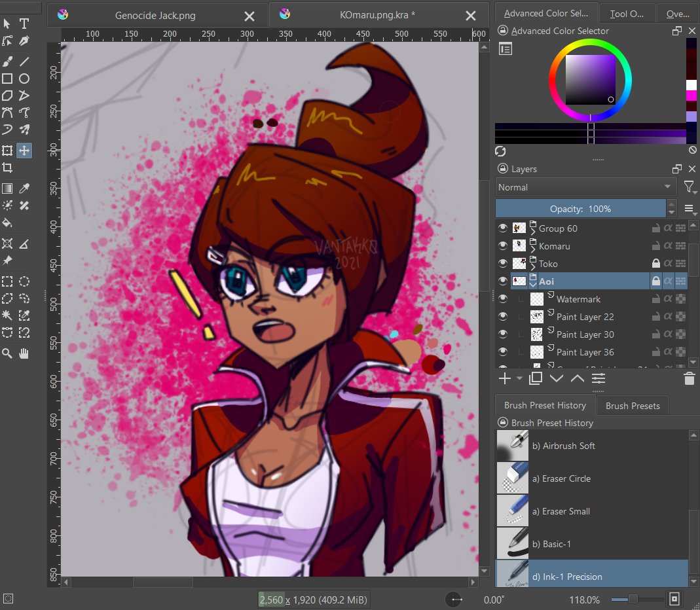This screenshot has width=700, height=610.
Task: Hide Paint Layer 22
Action: pyautogui.click(x=503, y=316)
